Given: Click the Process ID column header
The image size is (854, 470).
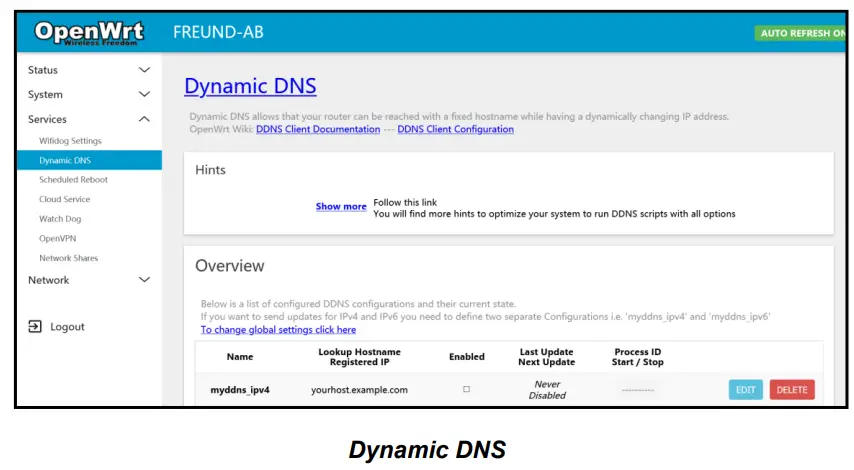Looking at the screenshot, I should click(x=638, y=357).
